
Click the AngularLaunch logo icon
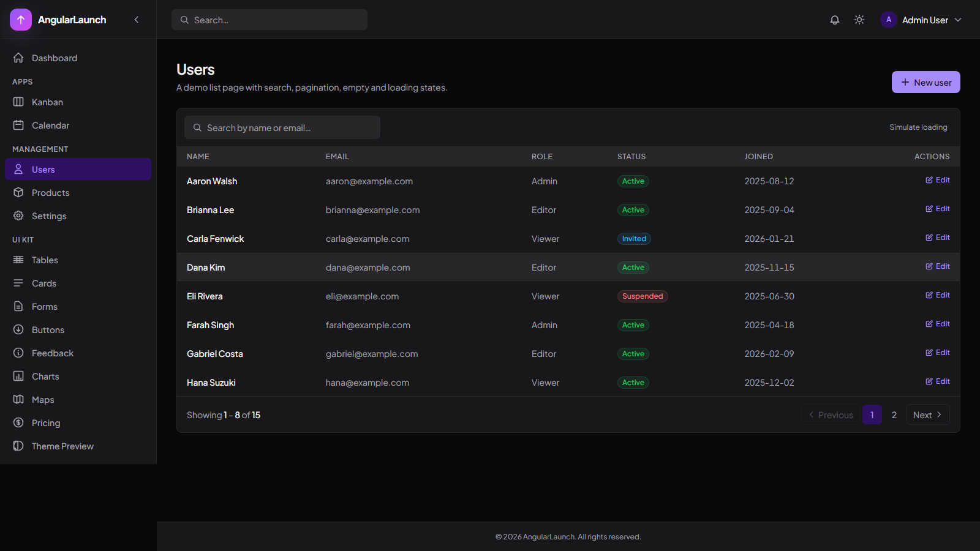click(x=21, y=20)
